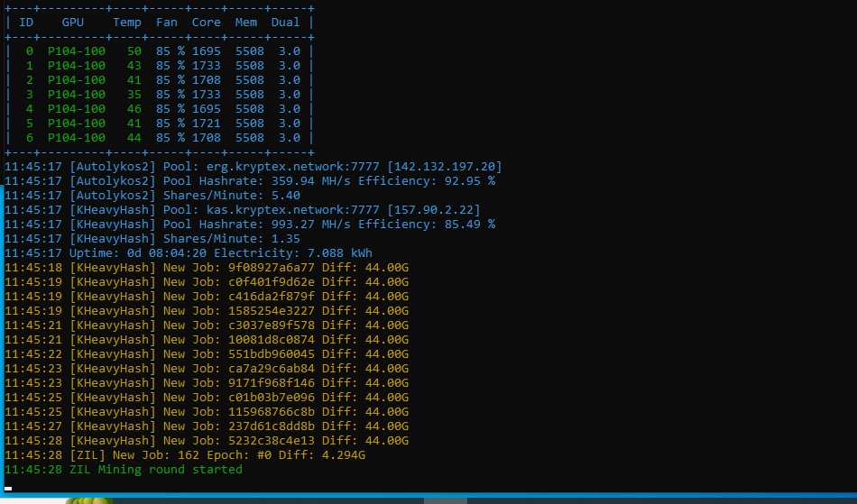
Task: Click KHeavyHash efficiency value 85.49 %
Action: coord(469,225)
